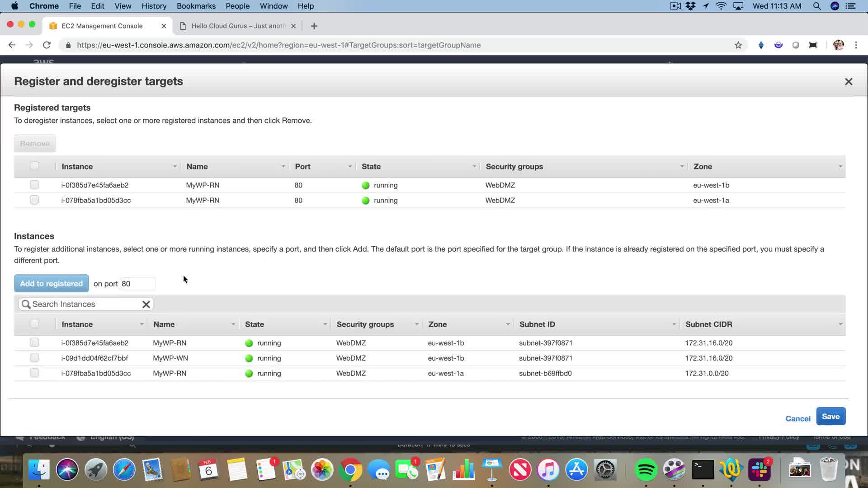Open a new browser tab with plus icon
868x488 pixels.
tap(314, 26)
